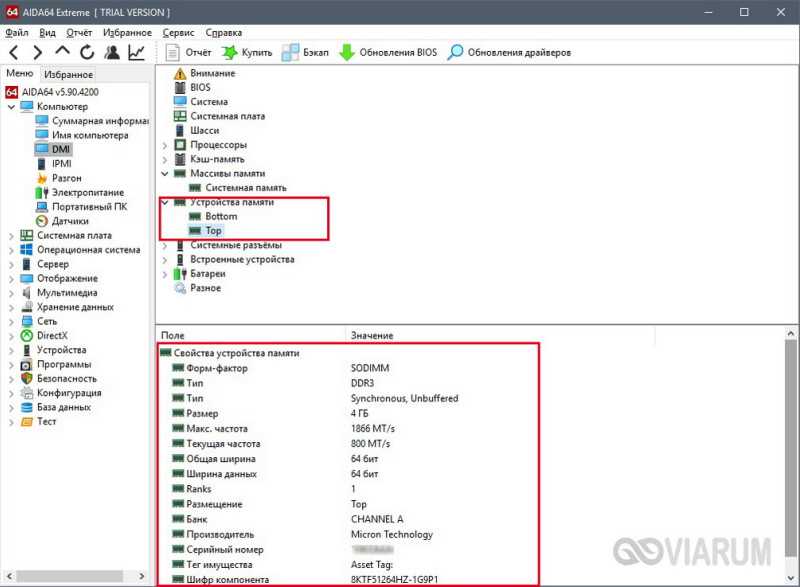
Task: Expand the Системная плата sidebar node
Action: (11, 236)
